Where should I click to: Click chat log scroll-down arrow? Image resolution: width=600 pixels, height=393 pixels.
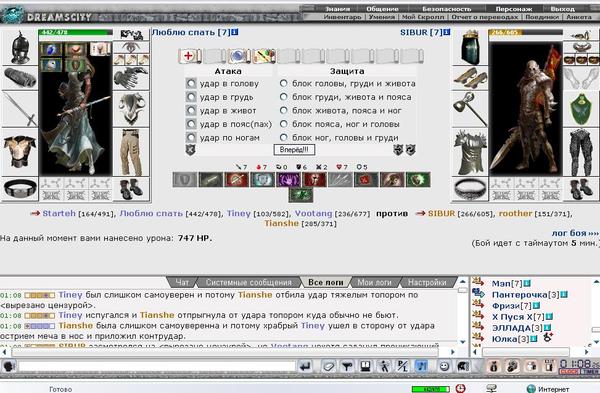463,342
